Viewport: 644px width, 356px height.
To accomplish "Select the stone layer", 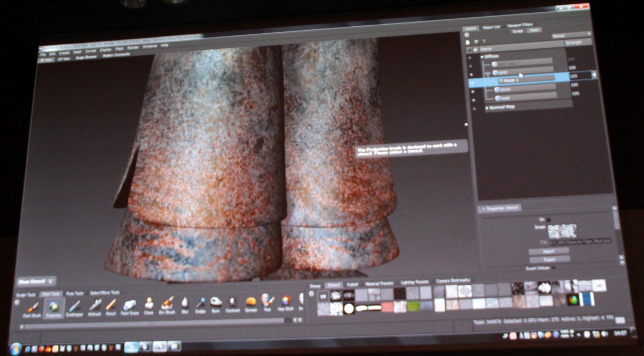I will point(525,90).
